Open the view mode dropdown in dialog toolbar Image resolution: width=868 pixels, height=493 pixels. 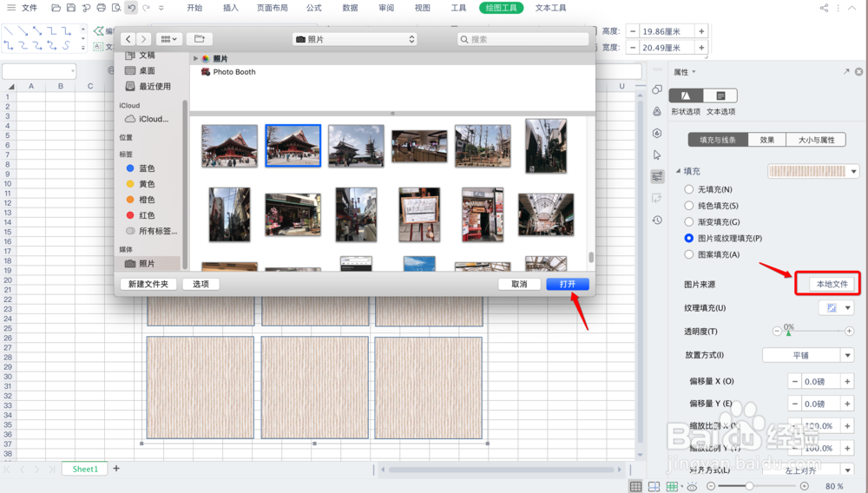tap(169, 39)
